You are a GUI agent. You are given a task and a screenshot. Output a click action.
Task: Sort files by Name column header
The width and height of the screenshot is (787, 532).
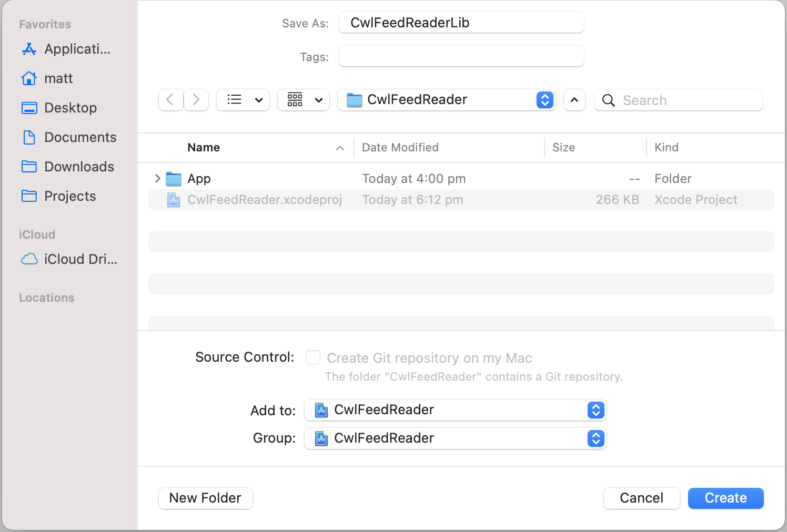click(x=204, y=148)
